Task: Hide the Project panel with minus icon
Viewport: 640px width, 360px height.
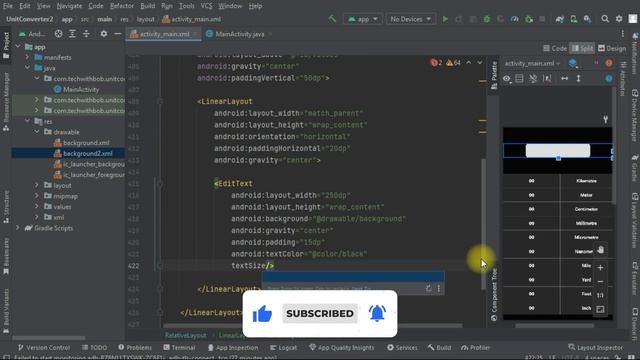Action: [x=118, y=34]
